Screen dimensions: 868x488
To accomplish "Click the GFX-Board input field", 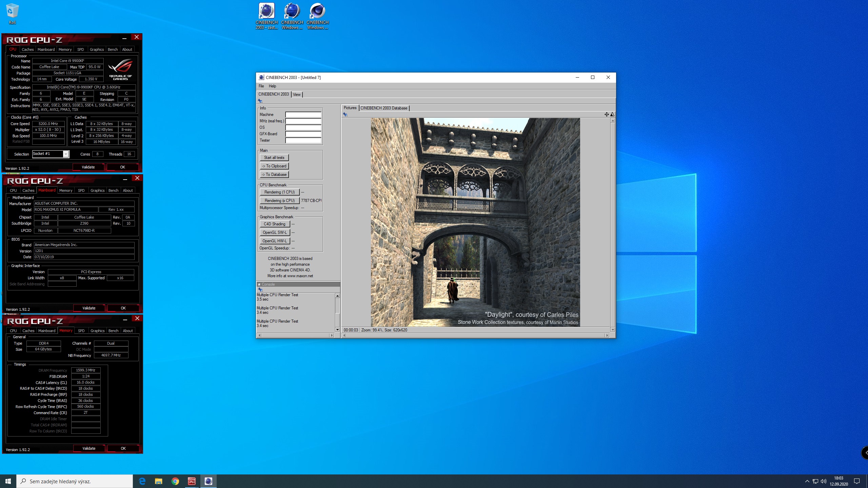I will (303, 134).
